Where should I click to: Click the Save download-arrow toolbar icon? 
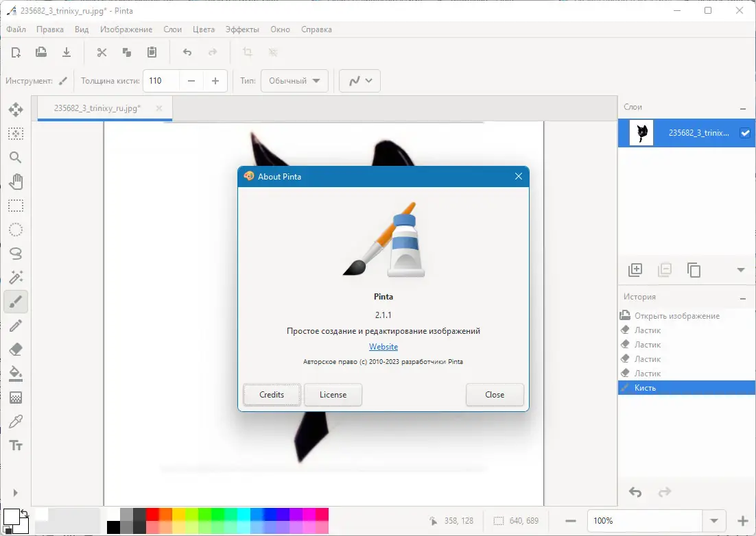click(67, 52)
